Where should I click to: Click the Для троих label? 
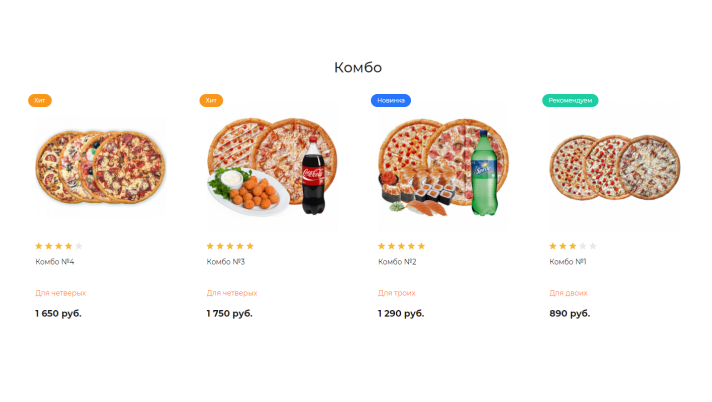pos(396,293)
